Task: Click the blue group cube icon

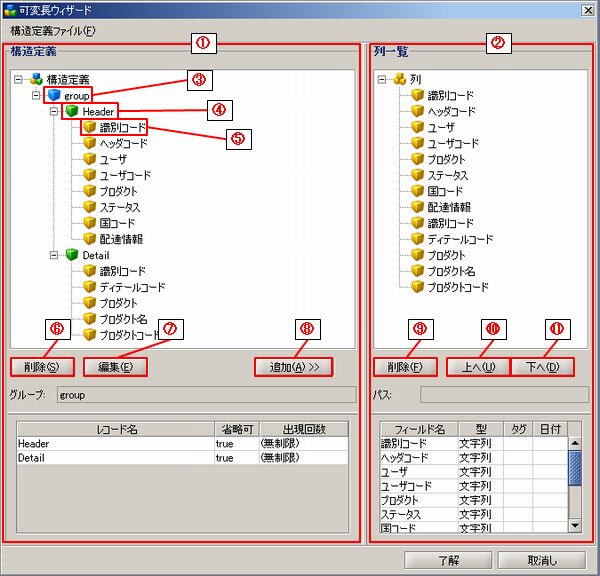Action: pyautogui.click(x=54, y=95)
